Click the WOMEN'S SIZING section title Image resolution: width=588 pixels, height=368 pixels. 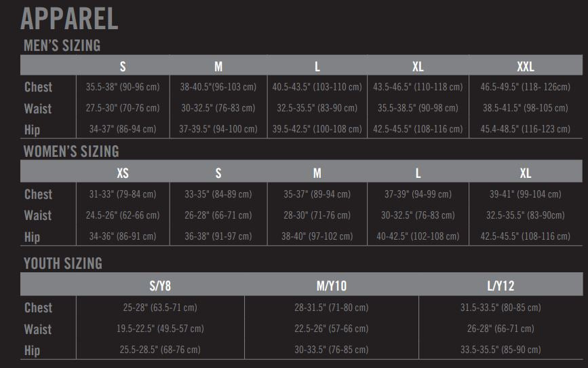(x=71, y=151)
